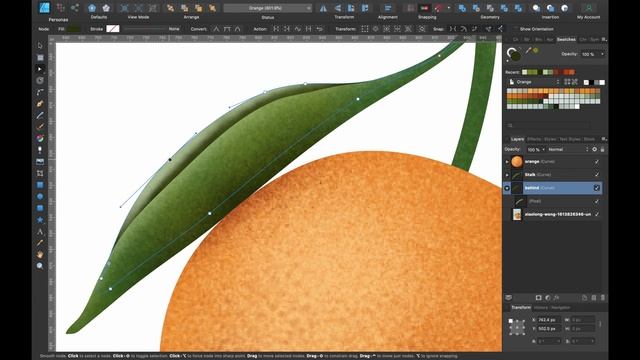Open the Snapping options arrow
The height and width of the screenshot is (360, 640).
click(449, 8)
